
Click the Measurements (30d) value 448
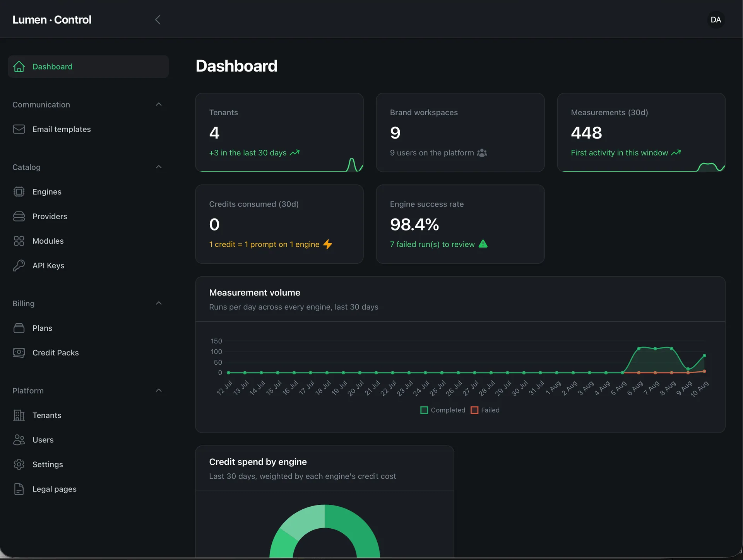(x=586, y=133)
